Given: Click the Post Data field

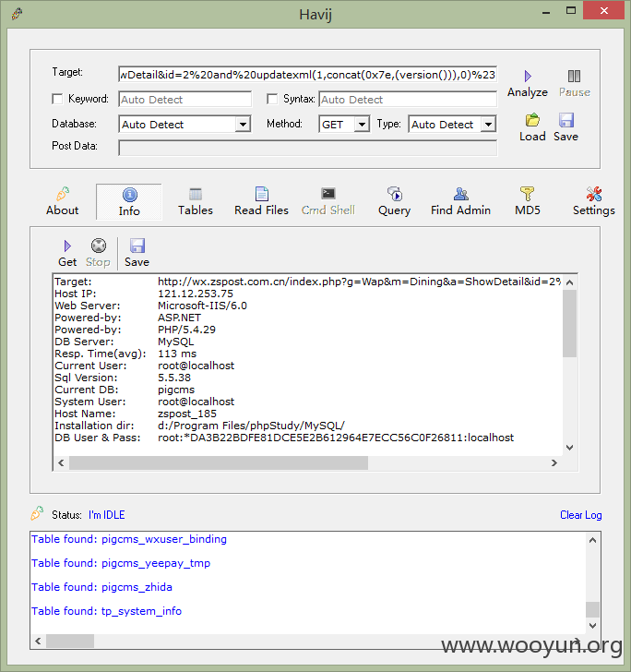Looking at the screenshot, I should [x=307, y=148].
